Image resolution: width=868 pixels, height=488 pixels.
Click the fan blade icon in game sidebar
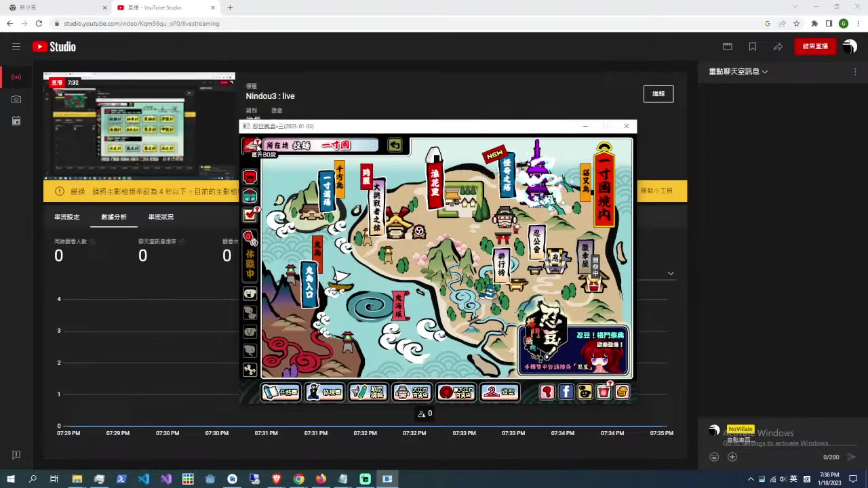coord(250,369)
